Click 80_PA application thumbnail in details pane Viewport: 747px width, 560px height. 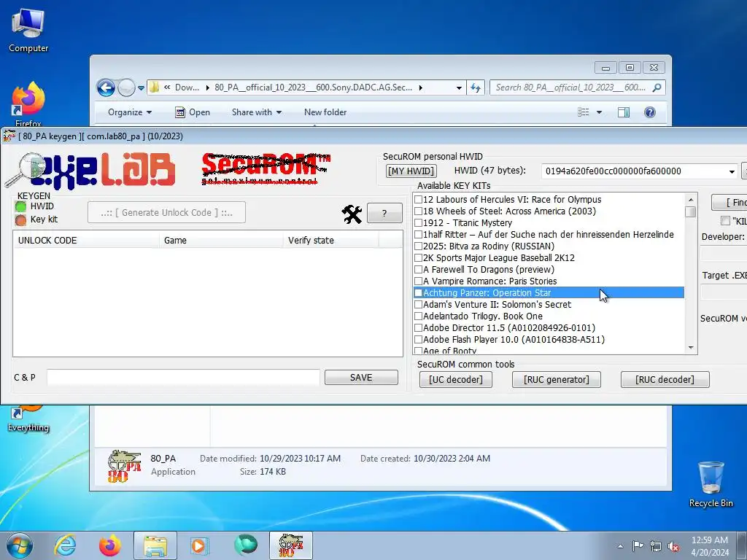pyautogui.click(x=124, y=466)
